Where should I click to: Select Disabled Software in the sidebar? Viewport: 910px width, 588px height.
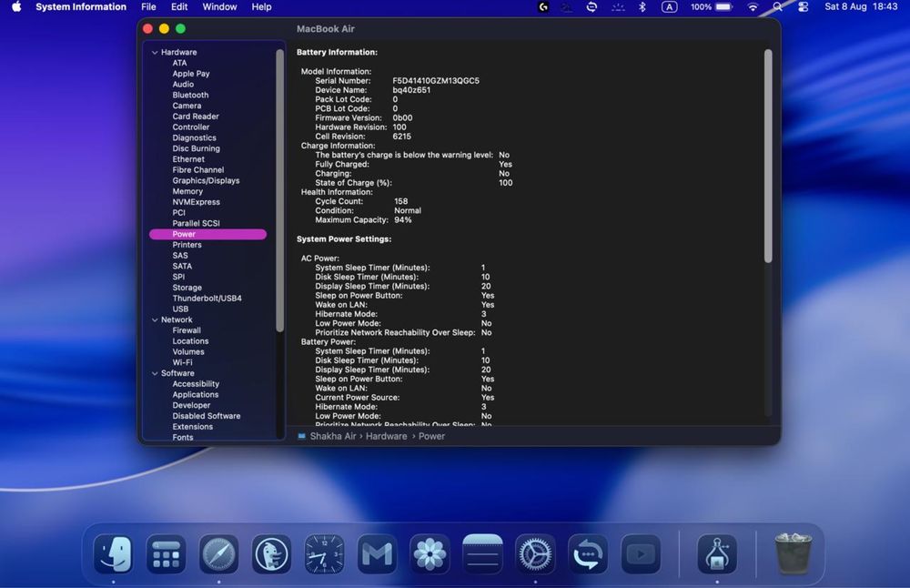point(206,416)
